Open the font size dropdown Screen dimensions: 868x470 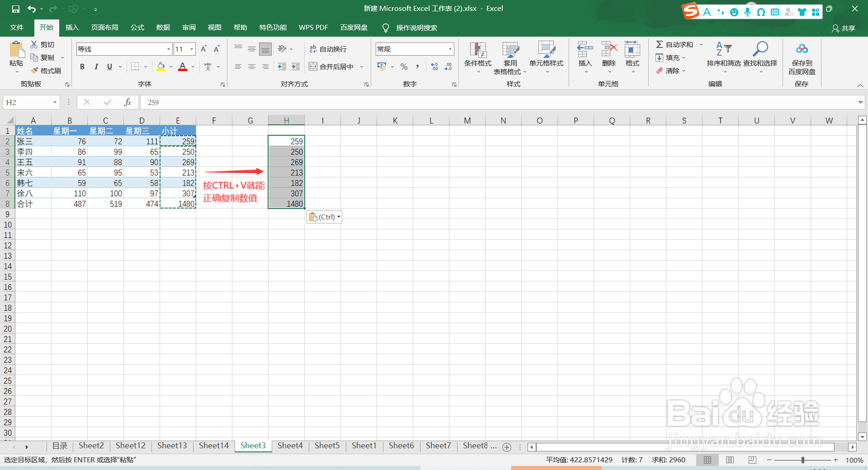click(x=192, y=49)
